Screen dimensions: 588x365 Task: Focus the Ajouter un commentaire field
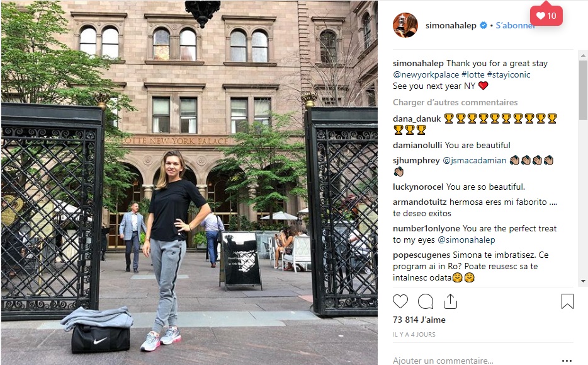point(475,361)
